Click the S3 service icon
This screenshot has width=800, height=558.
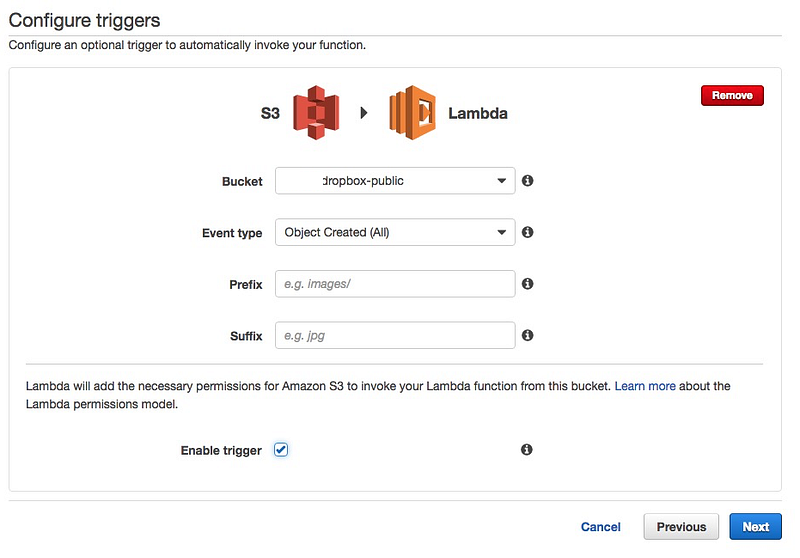click(x=316, y=113)
